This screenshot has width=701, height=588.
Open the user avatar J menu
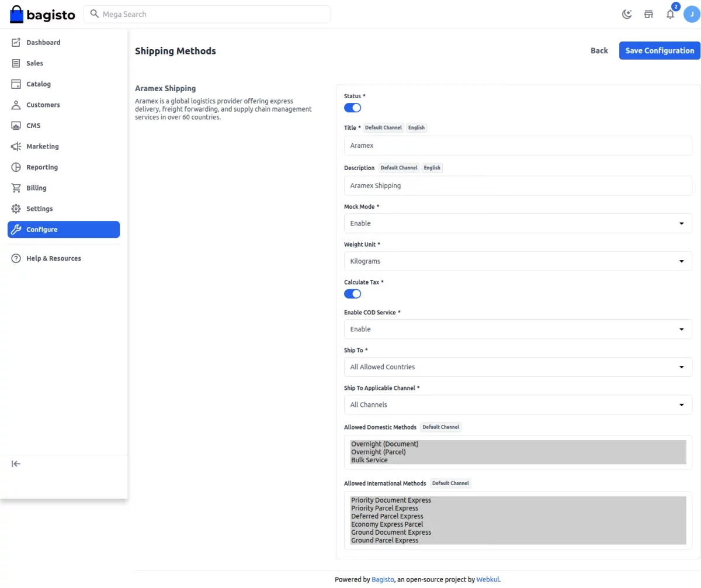pos(692,14)
